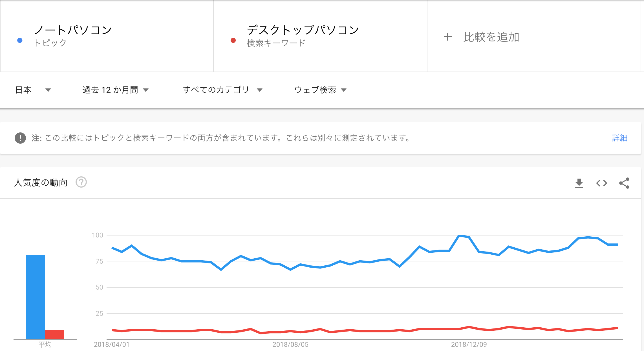Screen dimensions: 644x351
Task: Open the 日本 region dropdown
Action: [x=33, y=90]
